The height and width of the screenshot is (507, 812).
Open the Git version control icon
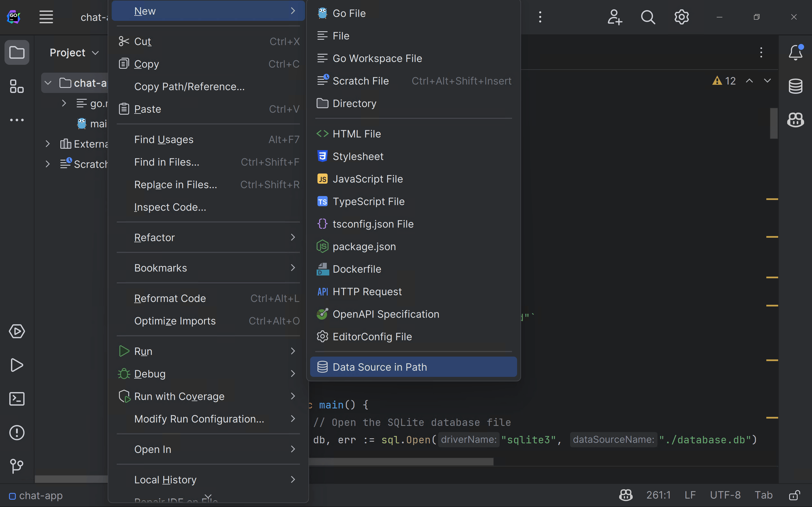17,466
